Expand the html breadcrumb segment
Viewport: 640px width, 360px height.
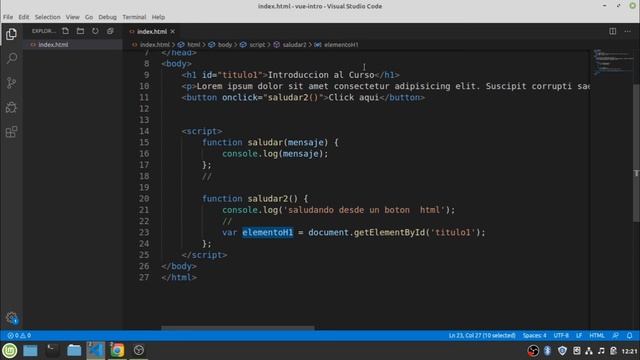[x=189, y=45]
